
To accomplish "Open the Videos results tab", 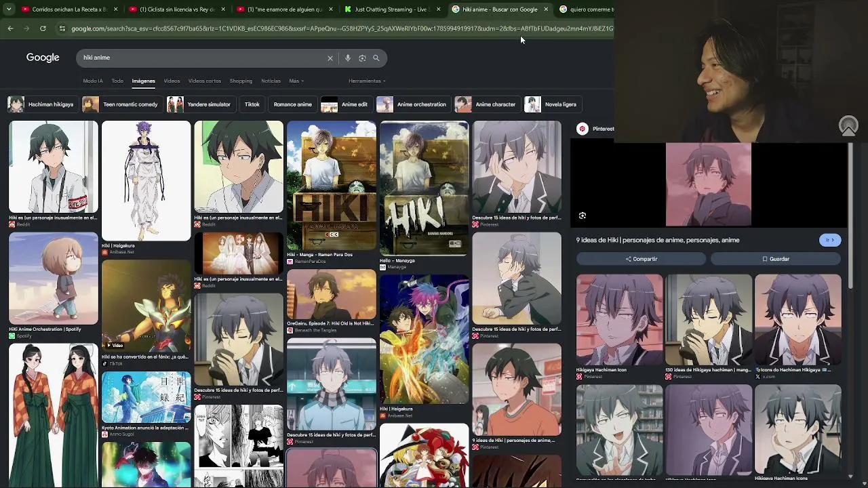I will 172,81.
